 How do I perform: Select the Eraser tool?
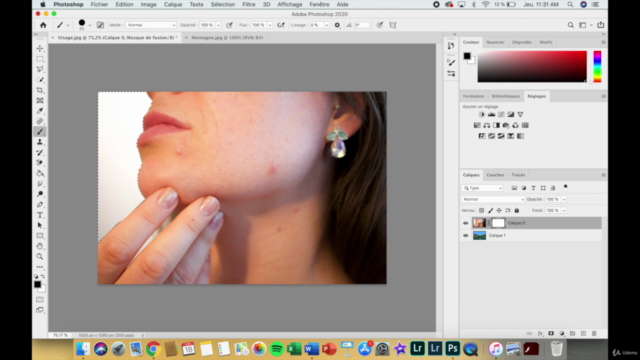(x=40, y=163)
